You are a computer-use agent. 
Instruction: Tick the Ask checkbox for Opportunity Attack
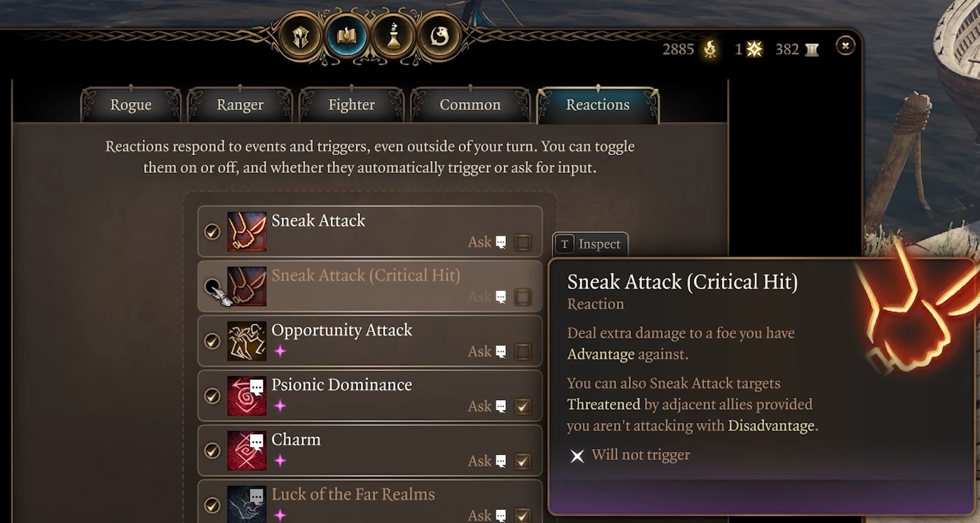point(522,352)
